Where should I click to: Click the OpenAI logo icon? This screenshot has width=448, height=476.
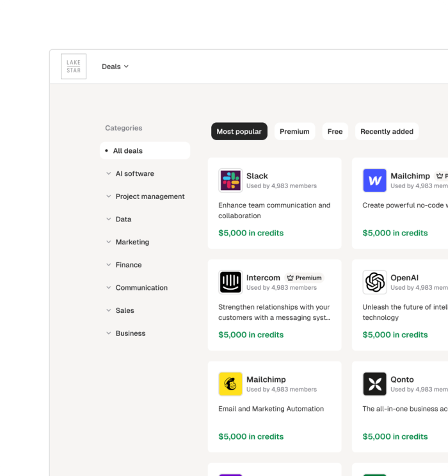coord(375,282)
